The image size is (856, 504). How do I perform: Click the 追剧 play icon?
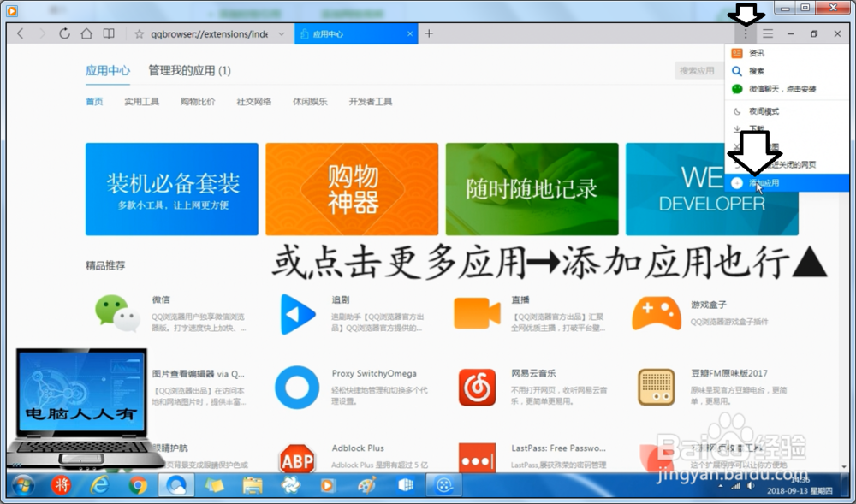[x=298, y=314]
